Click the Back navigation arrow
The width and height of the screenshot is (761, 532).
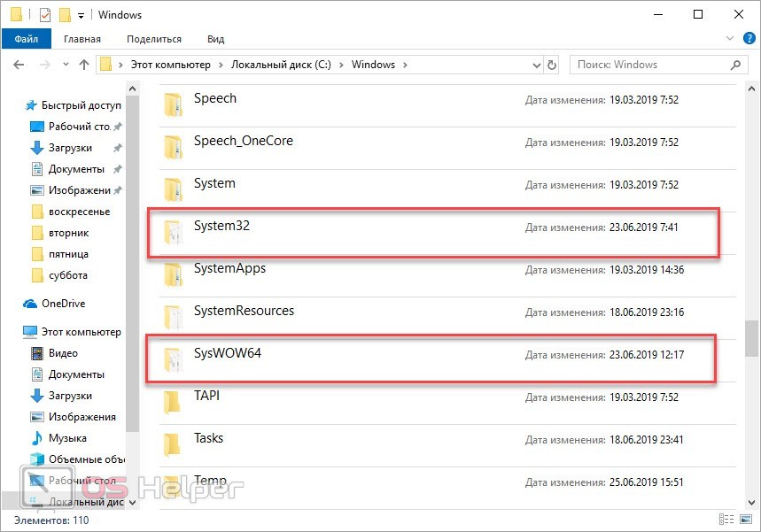click(19, 65)
